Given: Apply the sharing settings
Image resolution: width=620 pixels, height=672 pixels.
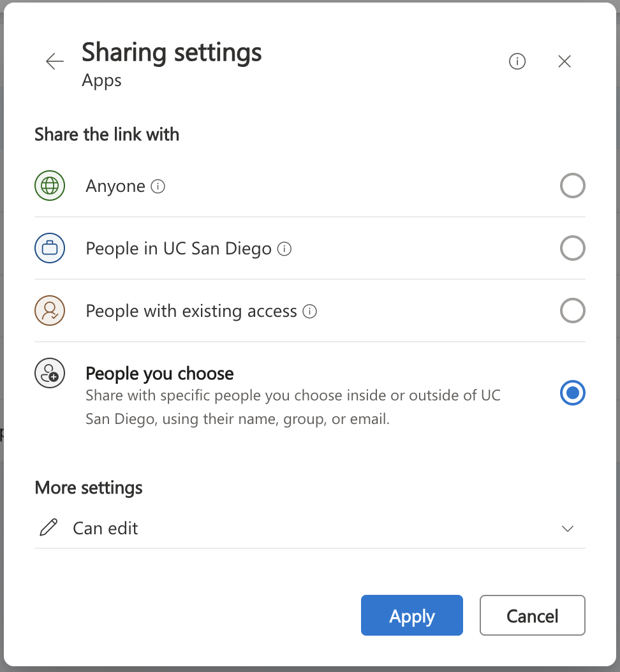Looking at the screenshot, I should click(x=411, y=615).
